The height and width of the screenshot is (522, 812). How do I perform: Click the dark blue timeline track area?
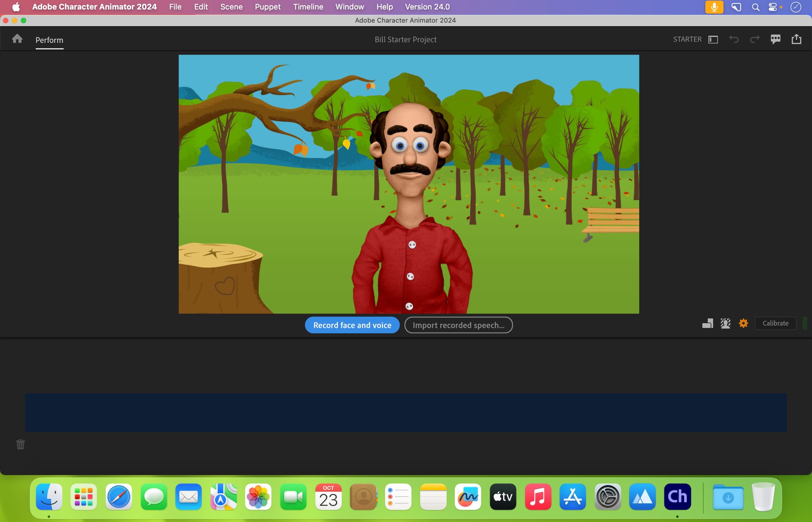point(406,412)
